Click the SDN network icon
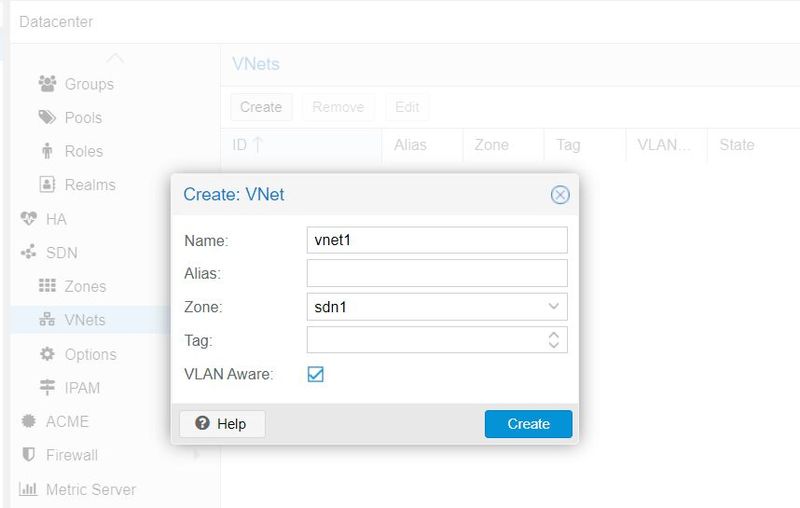 pyautogui.click(x=28, y=253)
